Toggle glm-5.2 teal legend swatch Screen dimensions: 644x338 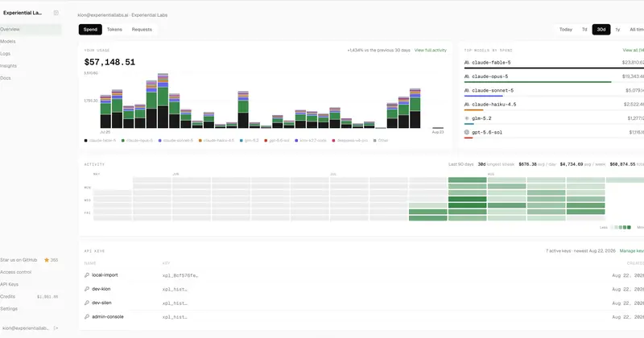(x=241, y=141)
